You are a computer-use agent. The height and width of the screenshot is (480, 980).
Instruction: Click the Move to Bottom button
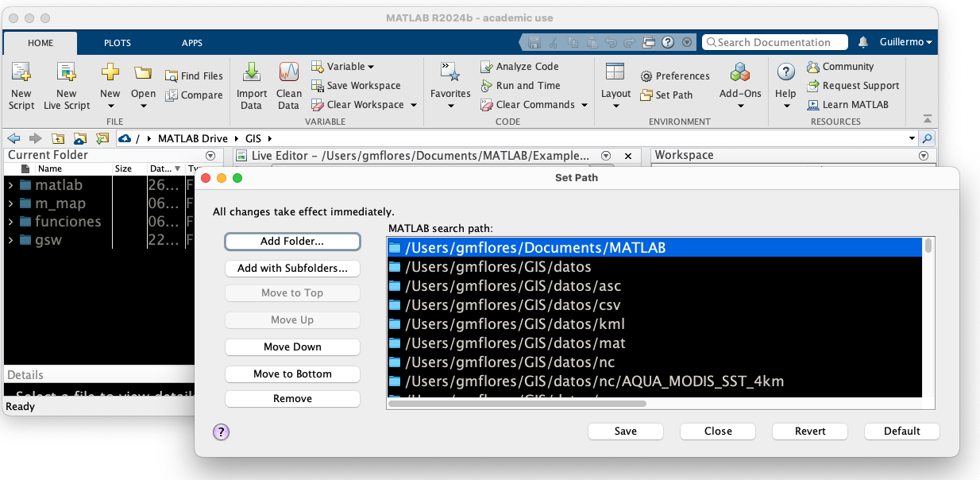pyautogui.click(x=292, y=374)
